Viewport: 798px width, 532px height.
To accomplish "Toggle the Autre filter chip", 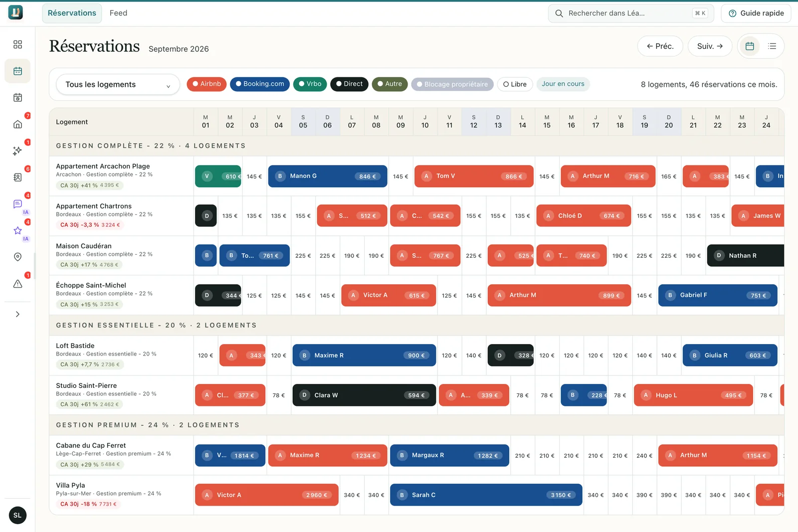I will pyautogui.click(x=390, y=84).
